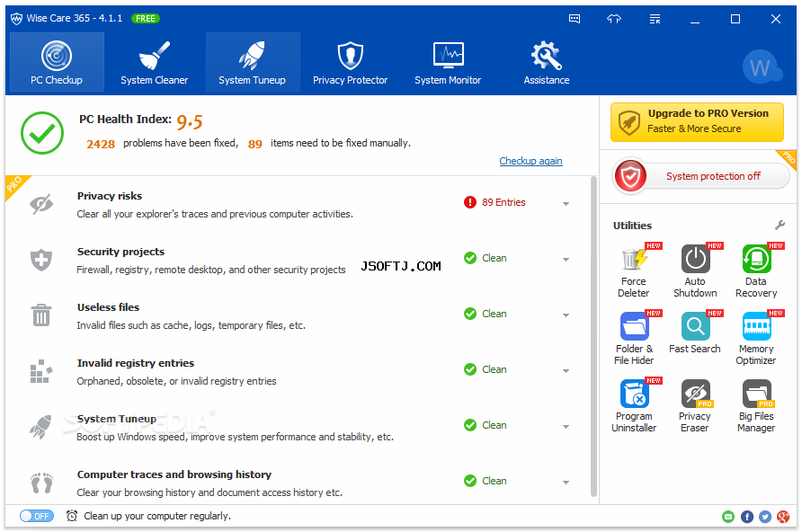Viewport: 802px width, 532px height.
Task: Open the Assistance tab
Action: pos(547,62)
